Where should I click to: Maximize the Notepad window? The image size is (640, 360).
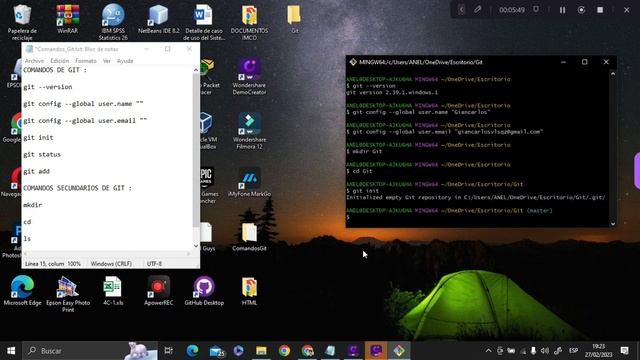pos(168,49)
